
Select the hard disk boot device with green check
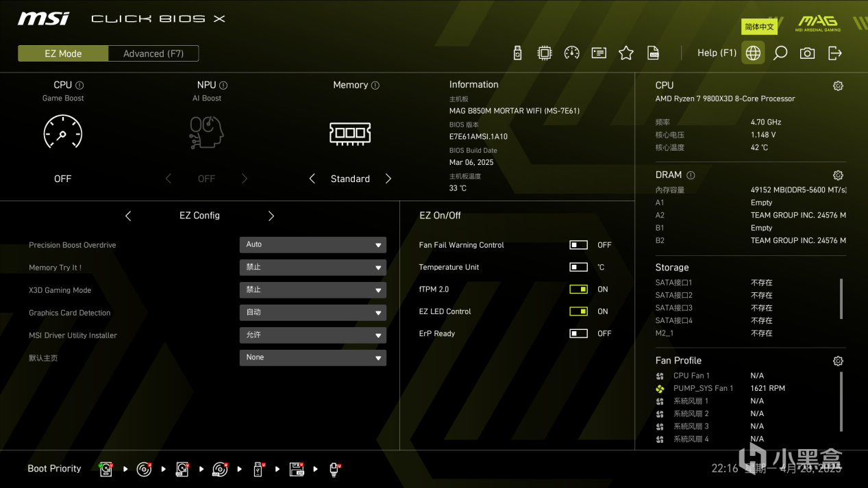106,469
